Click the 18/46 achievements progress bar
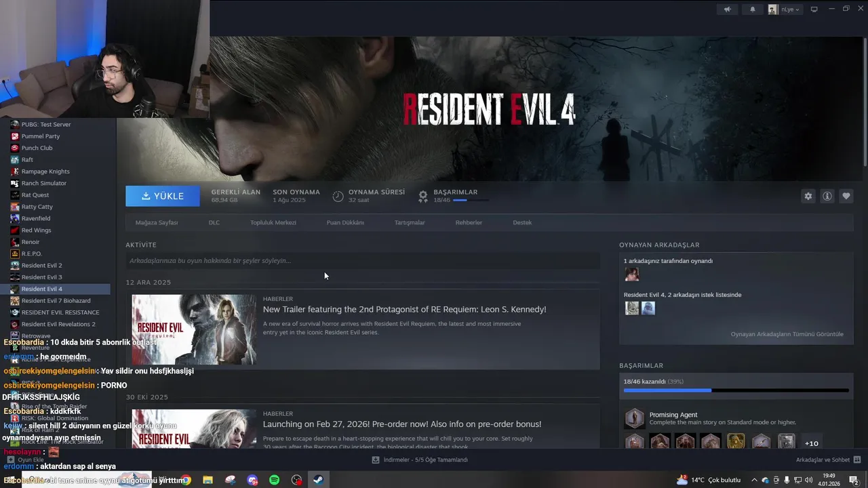 pos(736,390)
